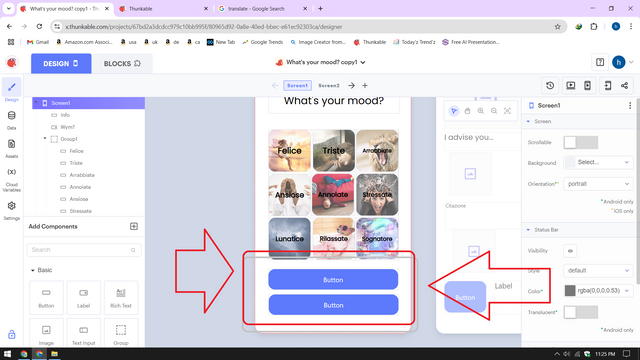The height and width of the screenshot is (360, 640).
Task: Open Screen1 properties three-dot menu
Action: tap(630, 106)
